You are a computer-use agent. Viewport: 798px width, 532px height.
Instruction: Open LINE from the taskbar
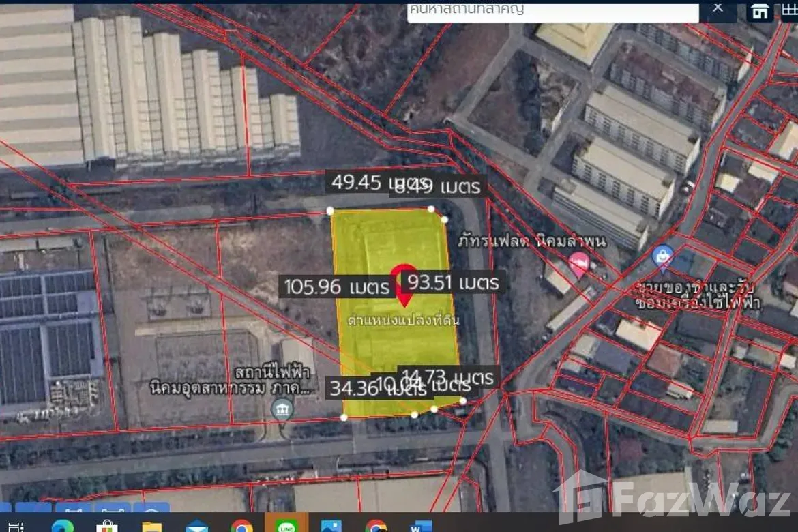coord(286,524)
